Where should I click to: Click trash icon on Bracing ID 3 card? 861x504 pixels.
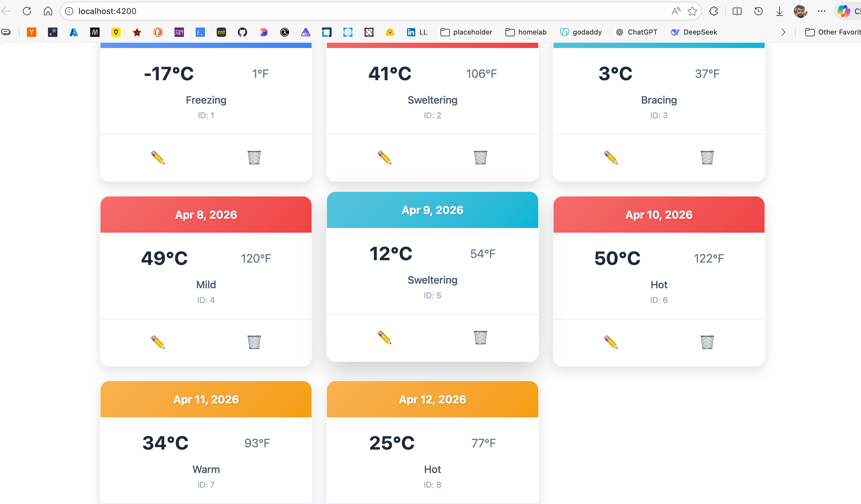[x=707, y=157]
